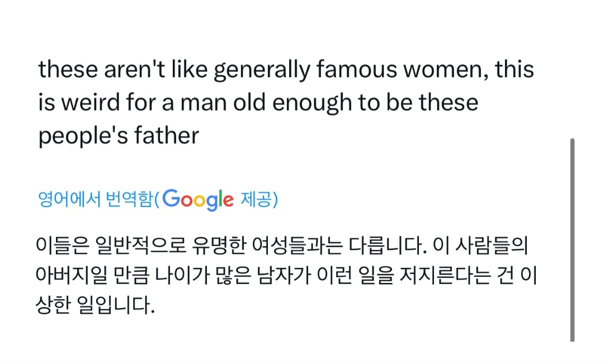The width and height of the screenshot is (604, 364).
Task: Click the word "generally" in the tweet
Action: pyautogui.click(x=262, y=70)
